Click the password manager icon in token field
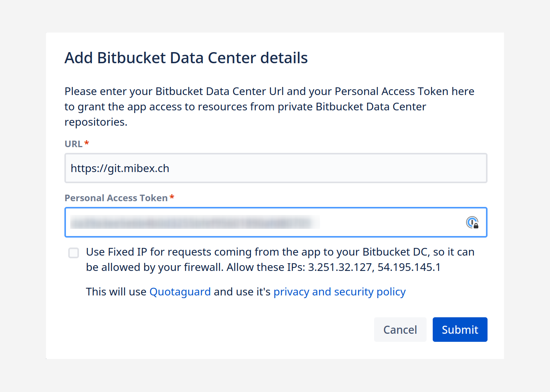Image resolution: width=550 pixels, height=392 pixels. coord(472,222)
